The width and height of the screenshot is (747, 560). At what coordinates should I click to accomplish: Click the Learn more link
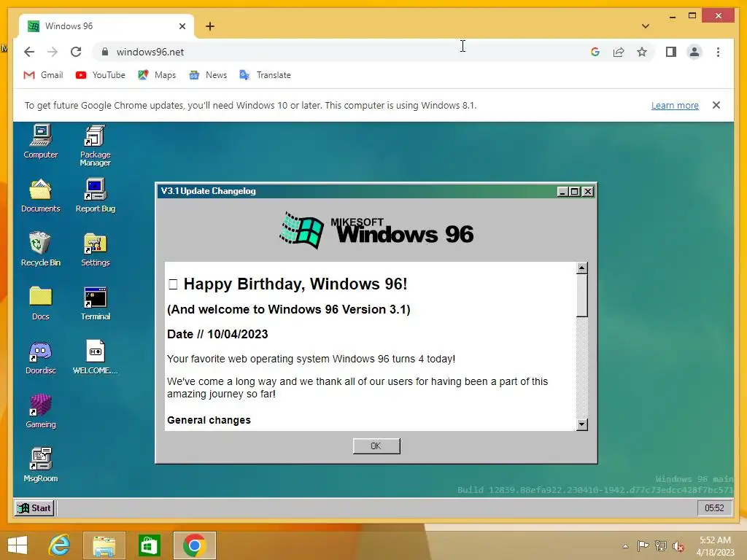tap(675, 105)
